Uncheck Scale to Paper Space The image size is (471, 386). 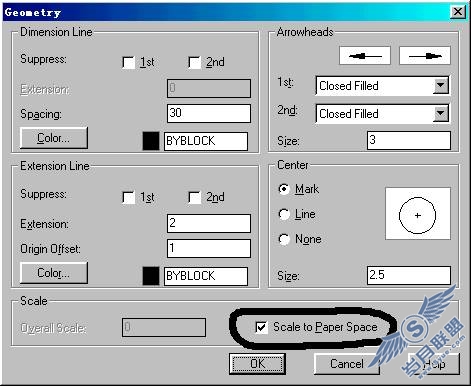click(x=261, y=327)
